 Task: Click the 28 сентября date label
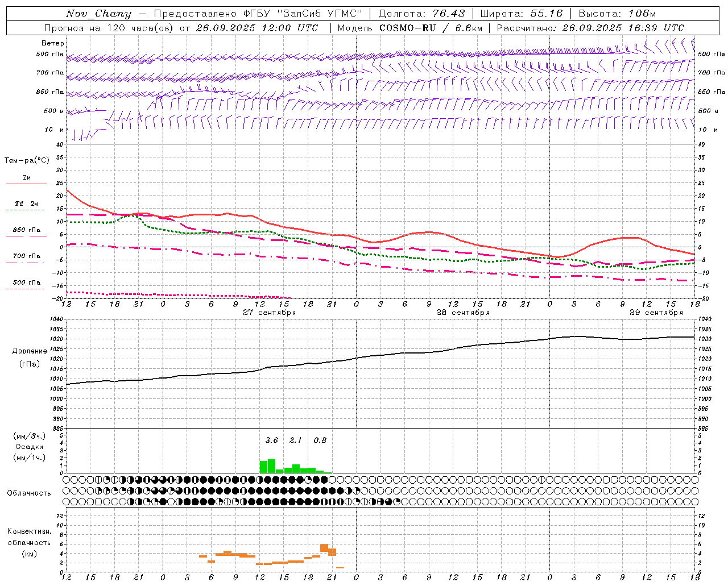click(462, 313)
